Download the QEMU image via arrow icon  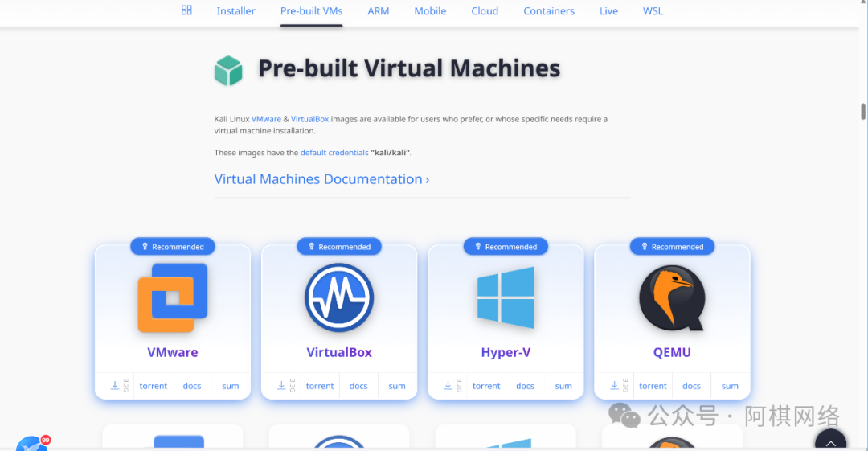(615, 386)
